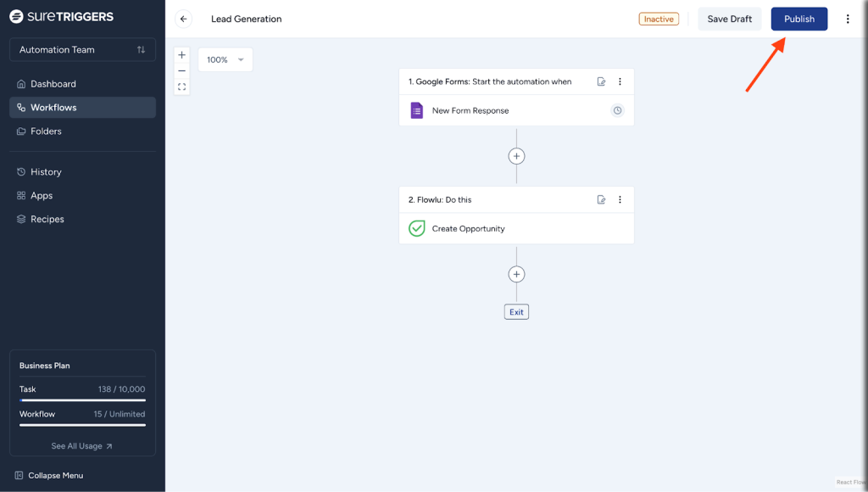
Task: Open the Dashboard menu item
Action: tap(53, 84)
